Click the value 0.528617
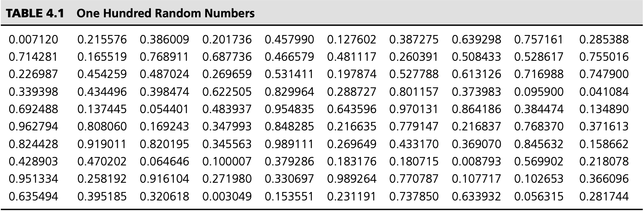 point(539,57)
